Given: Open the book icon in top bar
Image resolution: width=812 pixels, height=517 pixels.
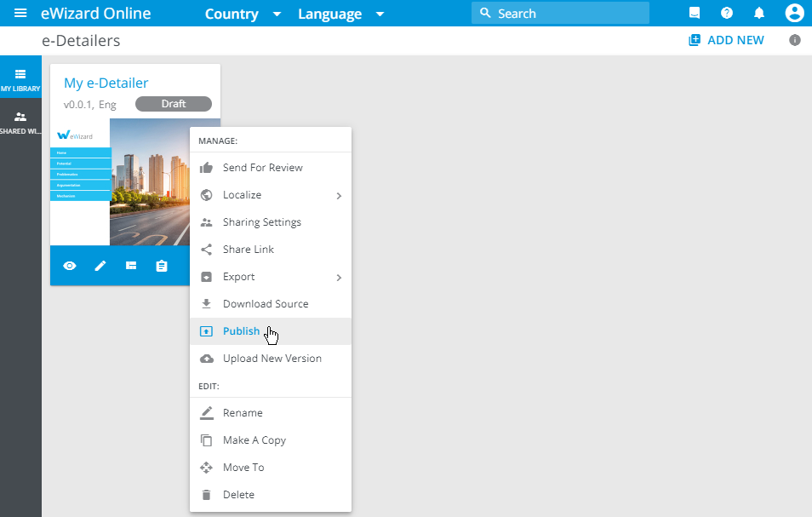Looking at the screenshot, I should [695, 13].
